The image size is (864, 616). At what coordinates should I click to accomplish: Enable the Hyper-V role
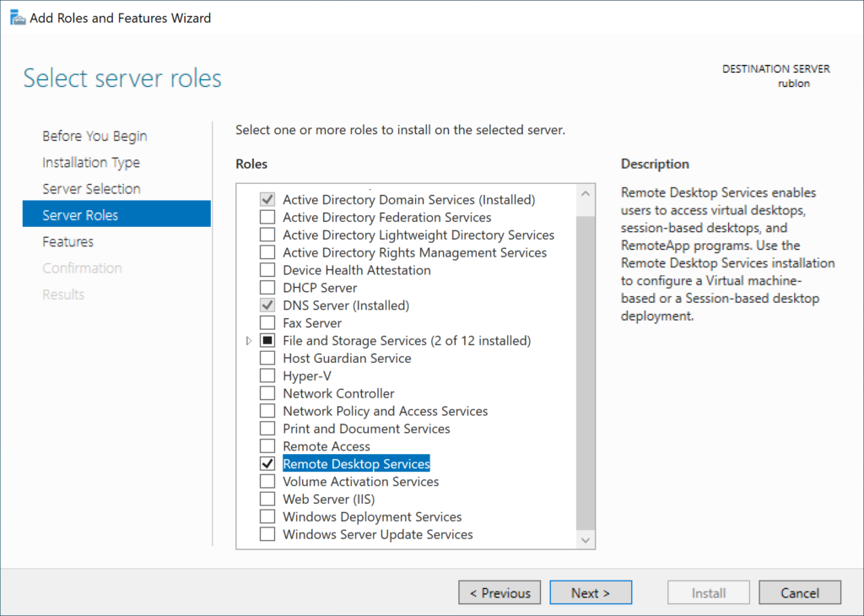point(267,376)
